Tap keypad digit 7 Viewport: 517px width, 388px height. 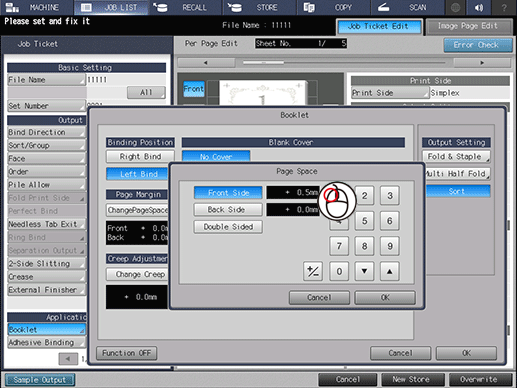click(x=339, y=246)
